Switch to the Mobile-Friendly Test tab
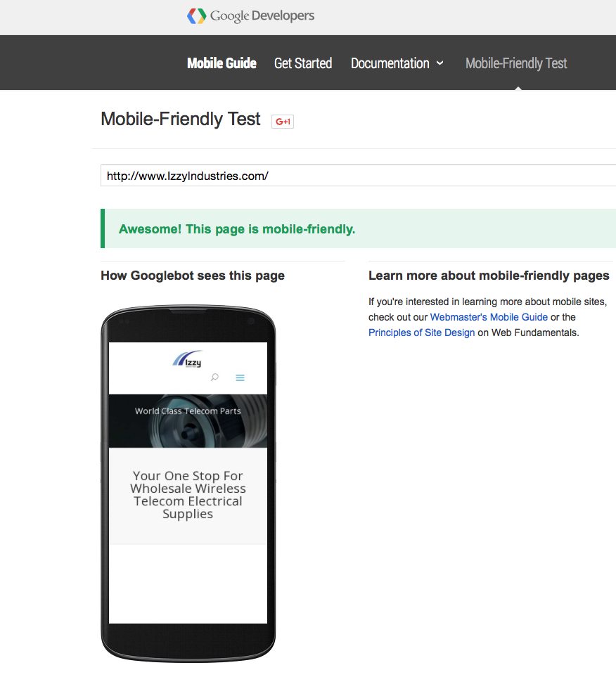The image size is (616, 677). click(x=516, y=63)
